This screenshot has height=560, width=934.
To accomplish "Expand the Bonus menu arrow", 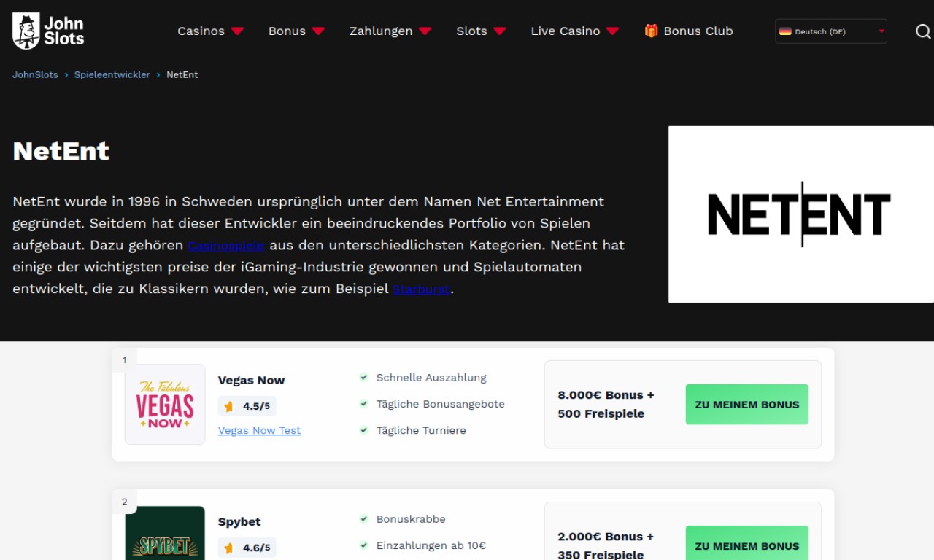I will 318,31.
